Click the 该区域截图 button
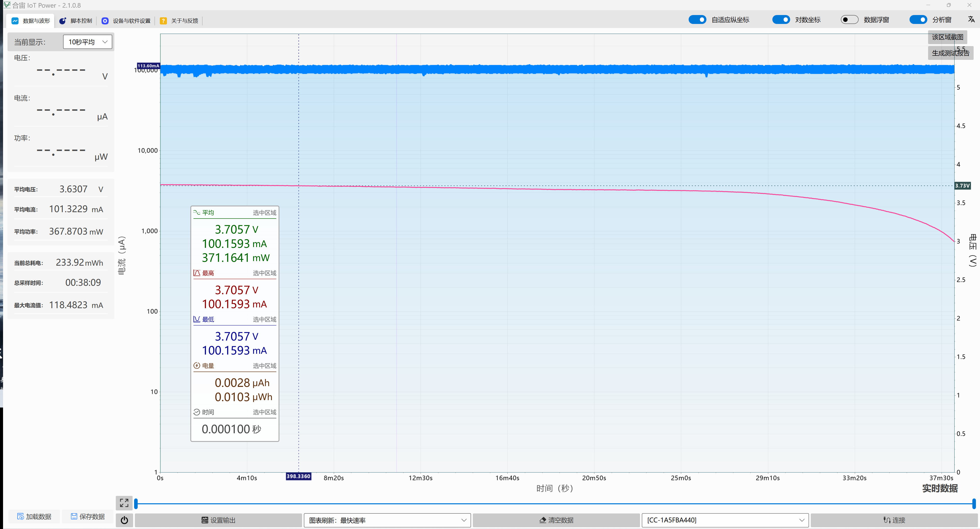This screenshot has width=980, height=529. [x=947, y=37]
